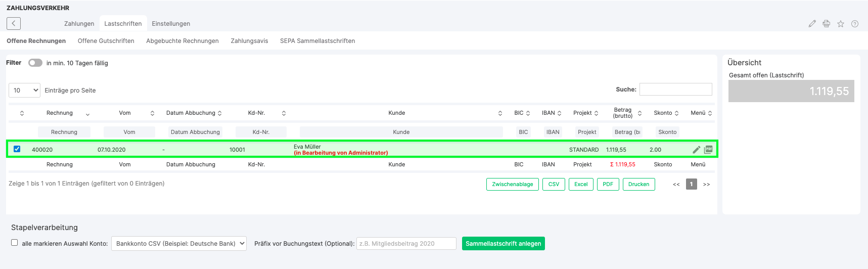Click the 'Sammellastschrift anlegen' button

[x=503, y=244]
